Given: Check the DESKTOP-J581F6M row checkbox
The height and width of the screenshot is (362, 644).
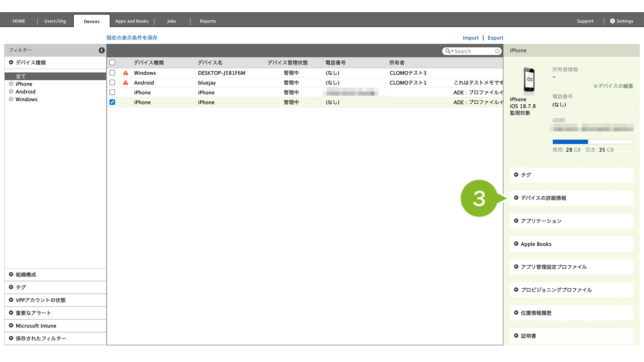Looking at the screenshot, I should (112, 73).
